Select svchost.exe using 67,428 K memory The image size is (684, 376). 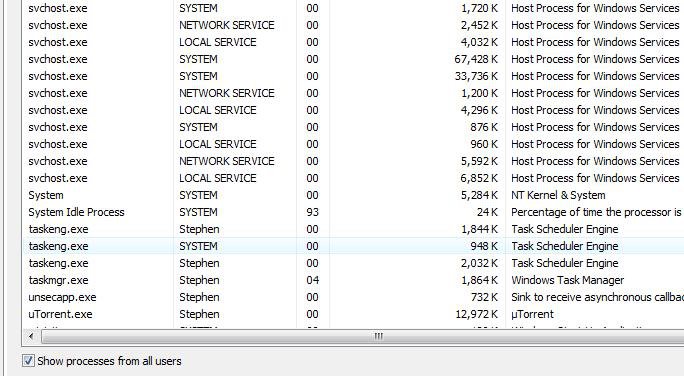point(353,59)
